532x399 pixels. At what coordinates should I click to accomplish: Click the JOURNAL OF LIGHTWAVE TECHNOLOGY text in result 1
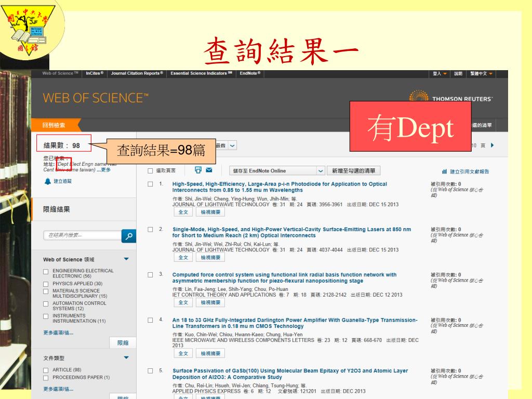pos(221,205)
